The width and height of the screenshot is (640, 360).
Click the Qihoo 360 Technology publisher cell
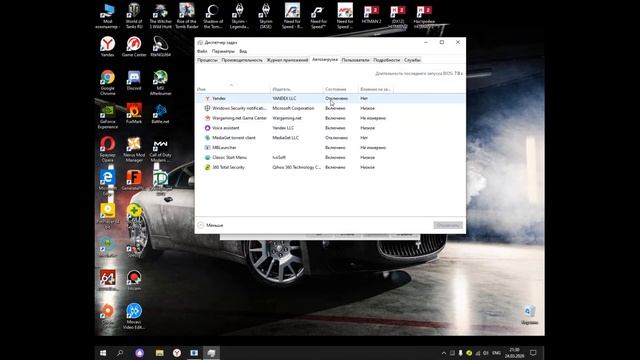[x=296, y=167]
